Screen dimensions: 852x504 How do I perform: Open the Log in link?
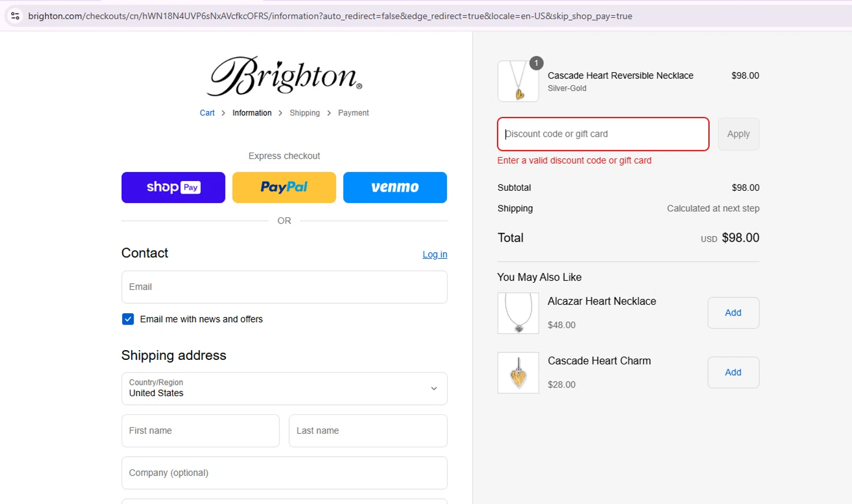435,254
